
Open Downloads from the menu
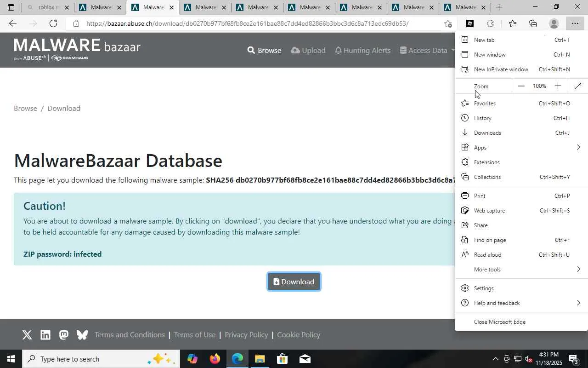click(521, 133)
